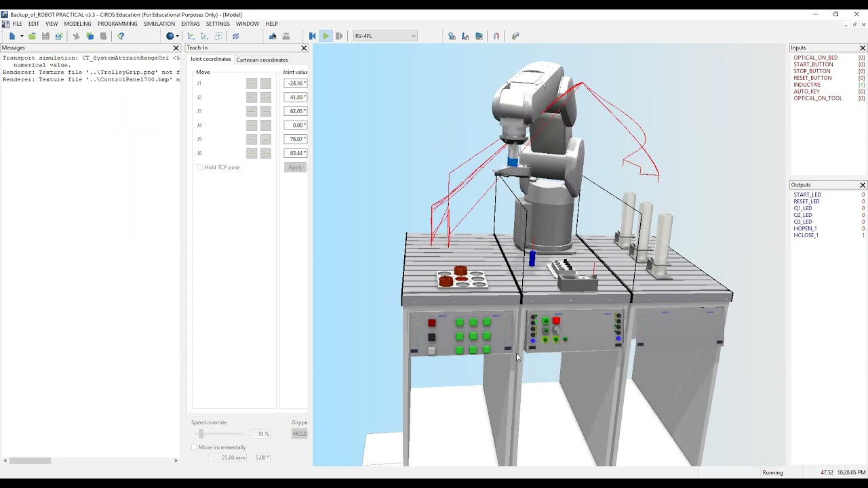The width and height of the screenshot is (868, 488).
Task: Click J2 move left arrow button
Action: coord(252,97)
